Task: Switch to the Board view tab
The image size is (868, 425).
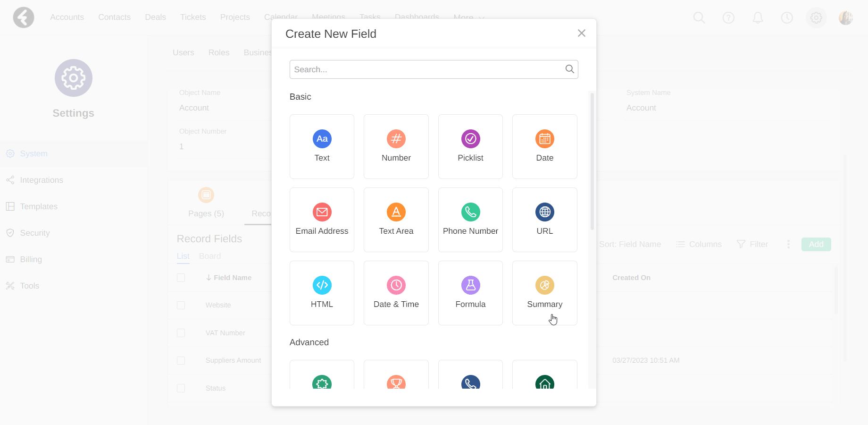Action: tap(210, 256)
